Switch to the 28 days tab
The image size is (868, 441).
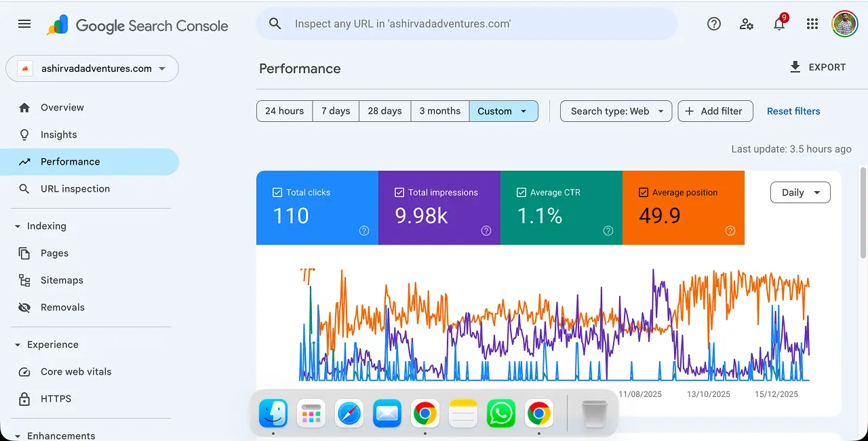pyautogui.click(x=384, y=111)
